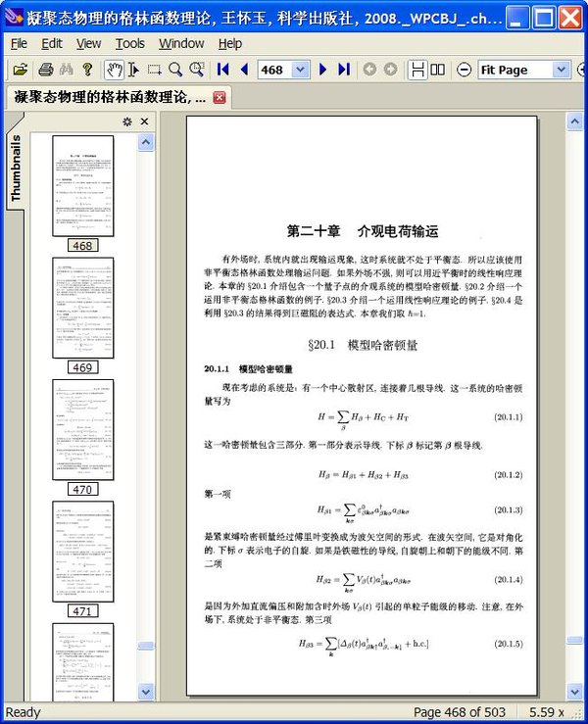This screenshot has height=724, width=588.
Task: Click section heading §20.1 模型哈密顿量
Action: (x=363, y=345)
